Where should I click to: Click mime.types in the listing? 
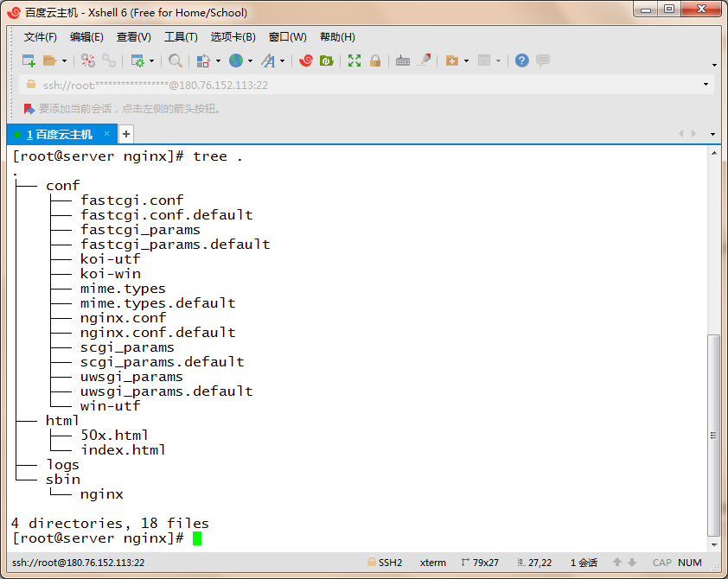pos(123,288)
